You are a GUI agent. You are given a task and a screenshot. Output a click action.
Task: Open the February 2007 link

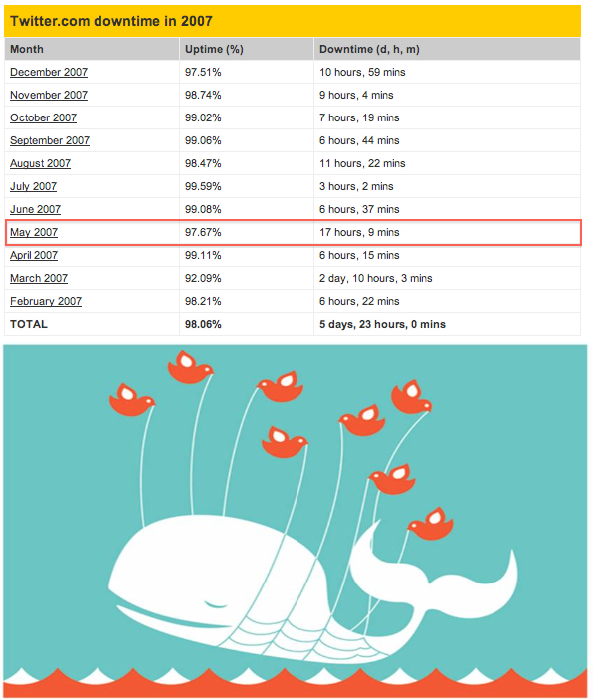pyautogui.click(x=46, y=301)
